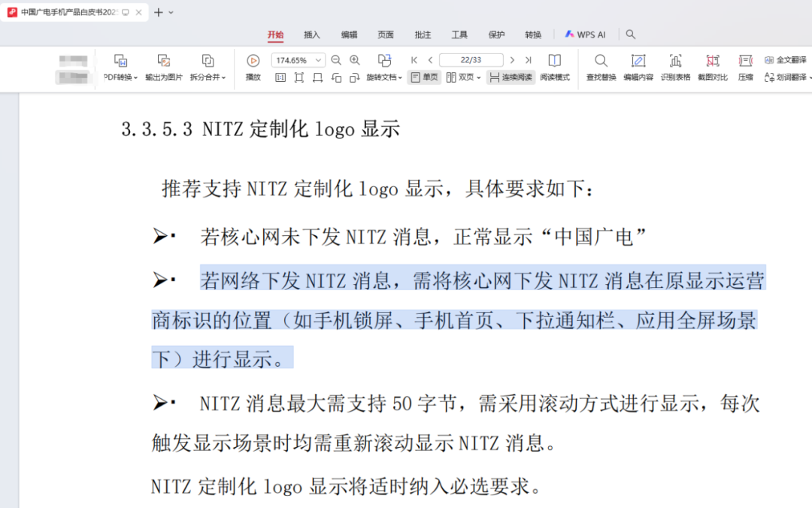The height and width of the screenshot is (508, 812).
Task: Click the page number input field
Action: [471, 60]
